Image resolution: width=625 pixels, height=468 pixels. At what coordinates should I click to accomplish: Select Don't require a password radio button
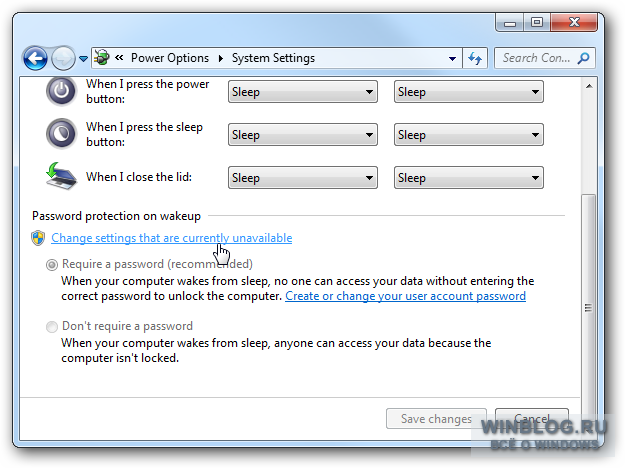point(52,327)
